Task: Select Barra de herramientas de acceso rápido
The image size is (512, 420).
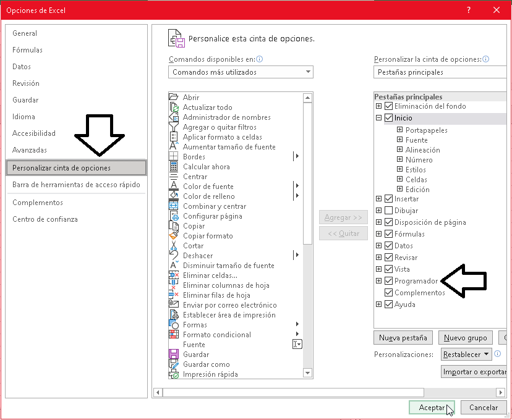Action: coord(77,185)
